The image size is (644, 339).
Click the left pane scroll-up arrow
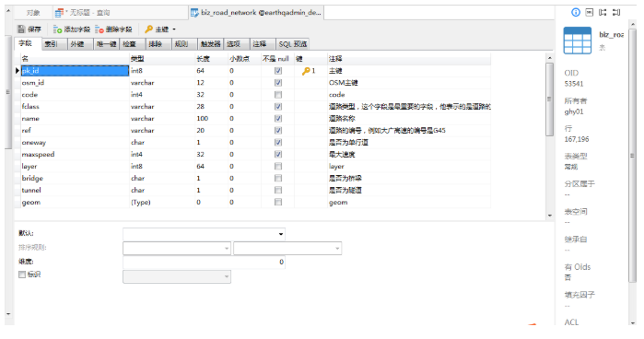pyautogui.click(x=8, y=11)
